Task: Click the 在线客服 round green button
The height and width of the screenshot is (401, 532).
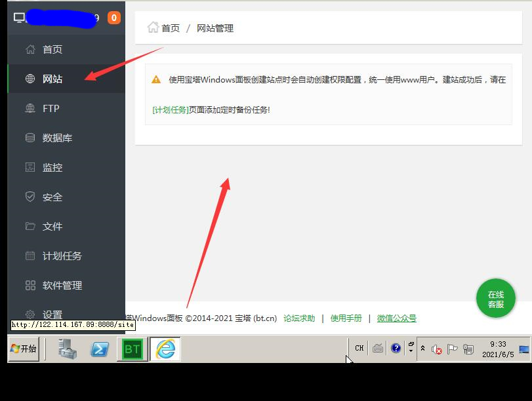Action: pos(496,298)
